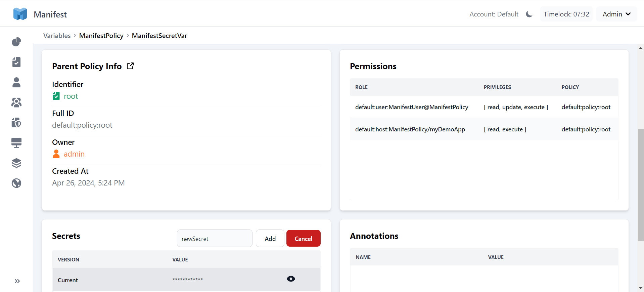Click the scrollbar up arrow

pos(641,48)
